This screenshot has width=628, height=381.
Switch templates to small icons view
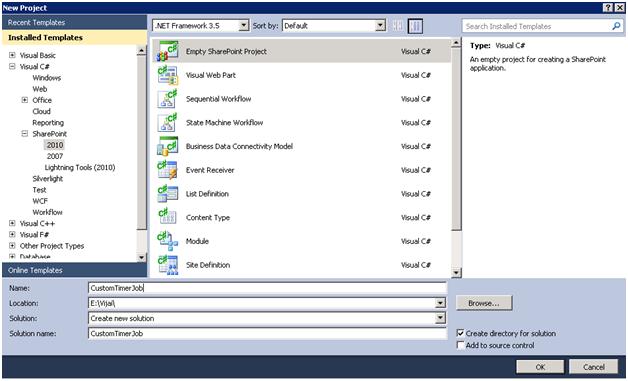[397, 26]
